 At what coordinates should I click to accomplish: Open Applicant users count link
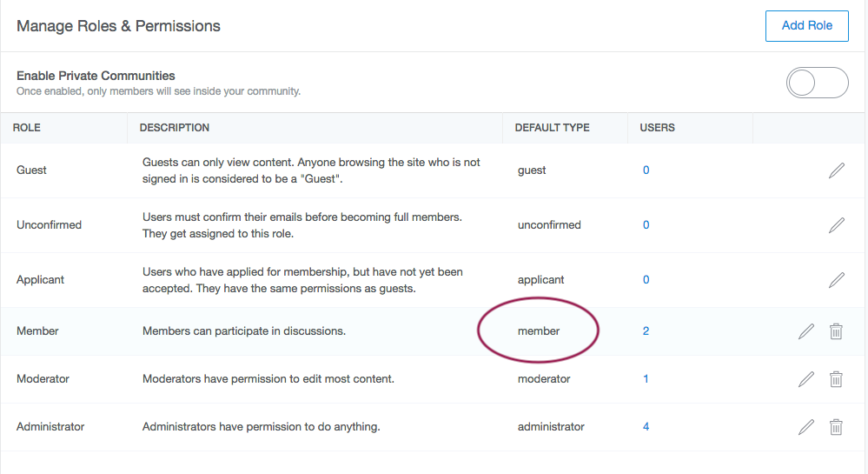pos(646,279)
